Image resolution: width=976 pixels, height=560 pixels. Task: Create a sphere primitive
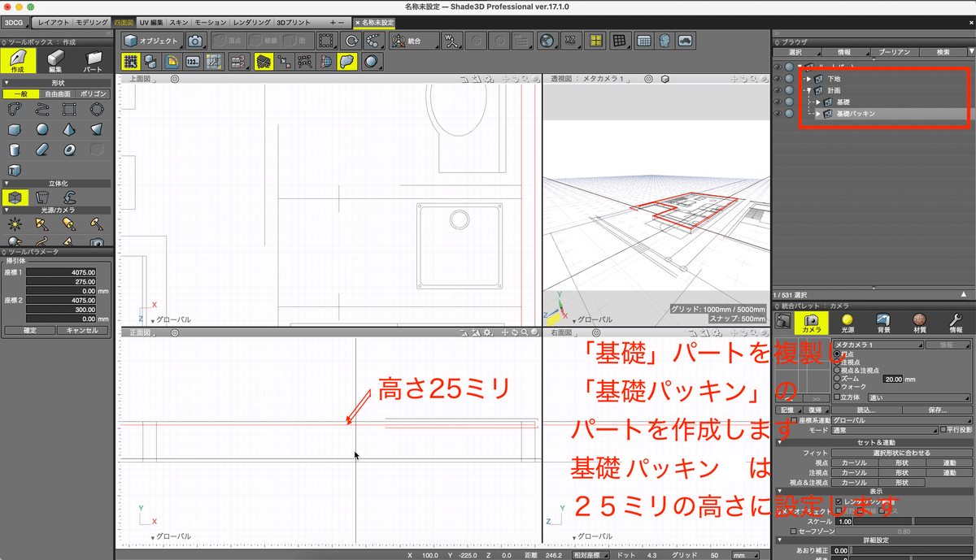[42, 129]
